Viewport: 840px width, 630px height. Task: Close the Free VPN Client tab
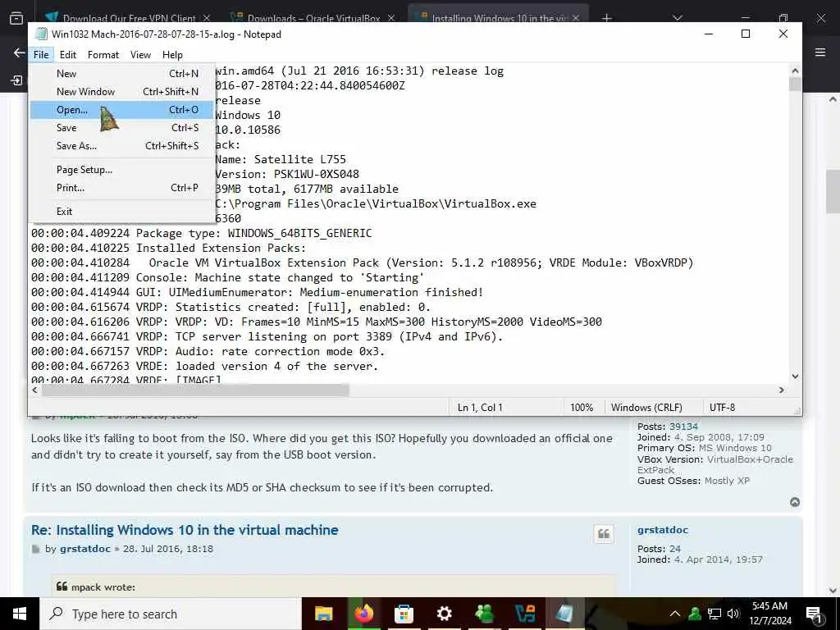click(x=207, y=18)
